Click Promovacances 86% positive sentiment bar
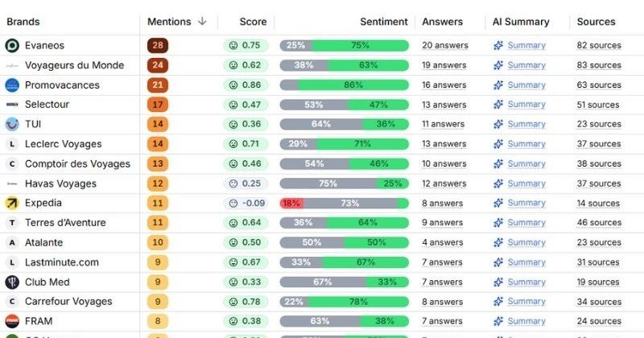 (x=353, y=84)
